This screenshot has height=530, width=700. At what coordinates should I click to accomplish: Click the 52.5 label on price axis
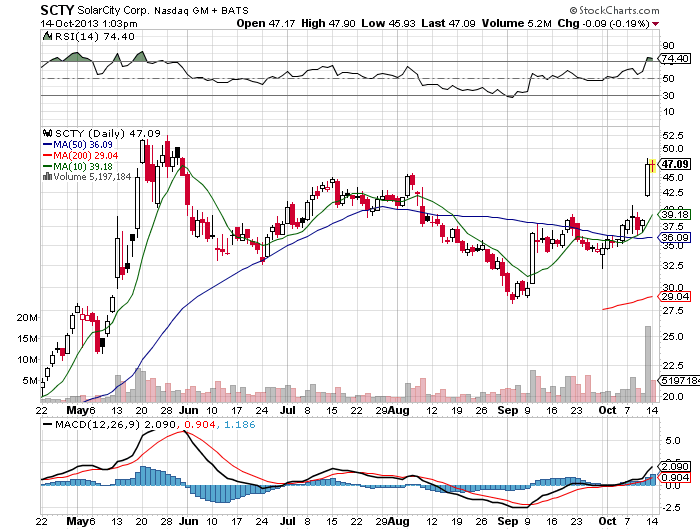tap(673, 135)
